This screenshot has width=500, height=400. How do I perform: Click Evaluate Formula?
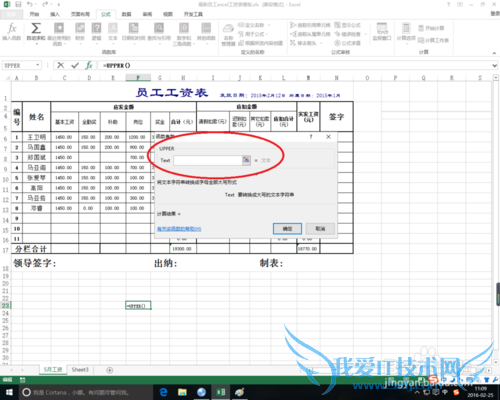347,43
